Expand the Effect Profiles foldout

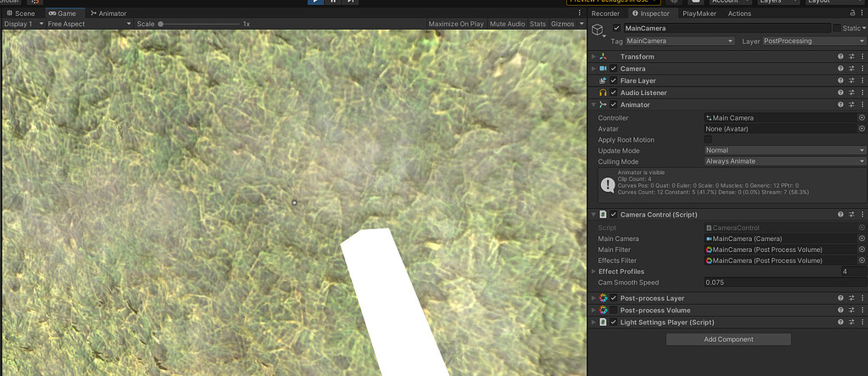coord(593,272)
